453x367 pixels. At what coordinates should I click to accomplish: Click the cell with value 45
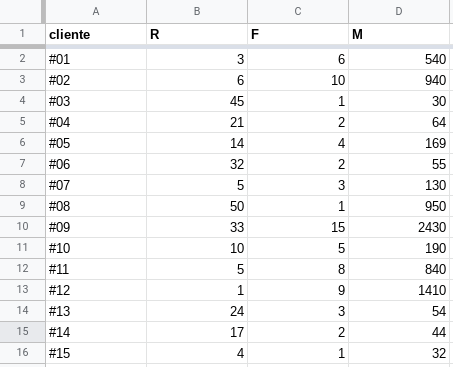tap(197, 101)
